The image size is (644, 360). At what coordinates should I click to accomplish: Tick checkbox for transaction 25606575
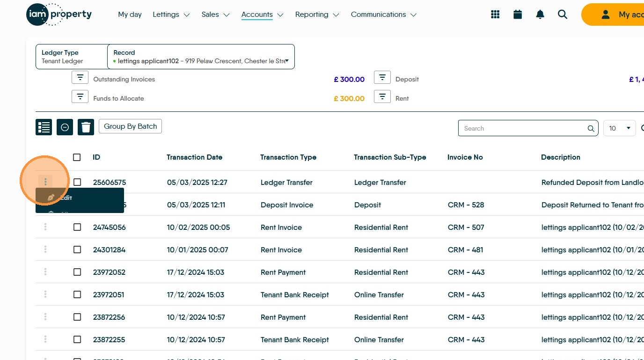coord(77,182)
